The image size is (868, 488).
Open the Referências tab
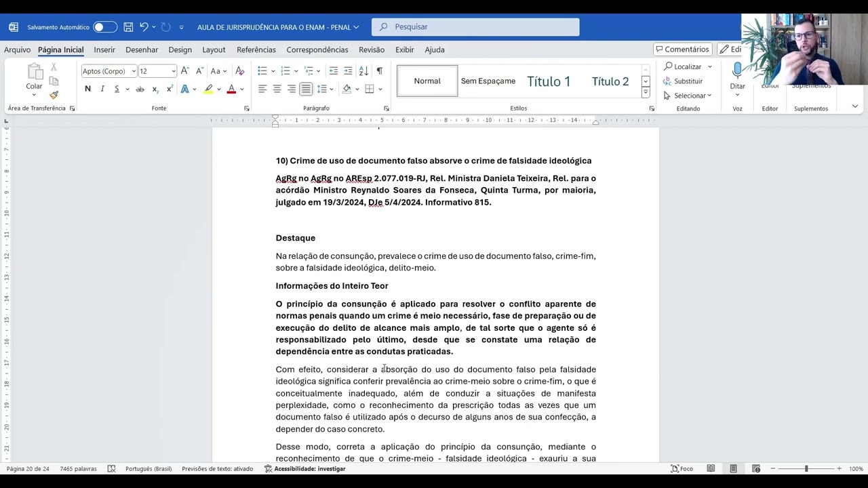point(256,49)
